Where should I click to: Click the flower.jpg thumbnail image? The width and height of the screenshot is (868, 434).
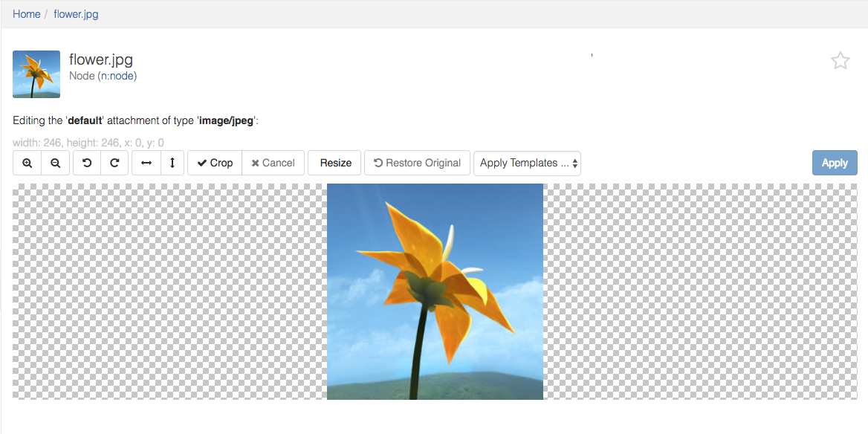(x=36, y=74)
